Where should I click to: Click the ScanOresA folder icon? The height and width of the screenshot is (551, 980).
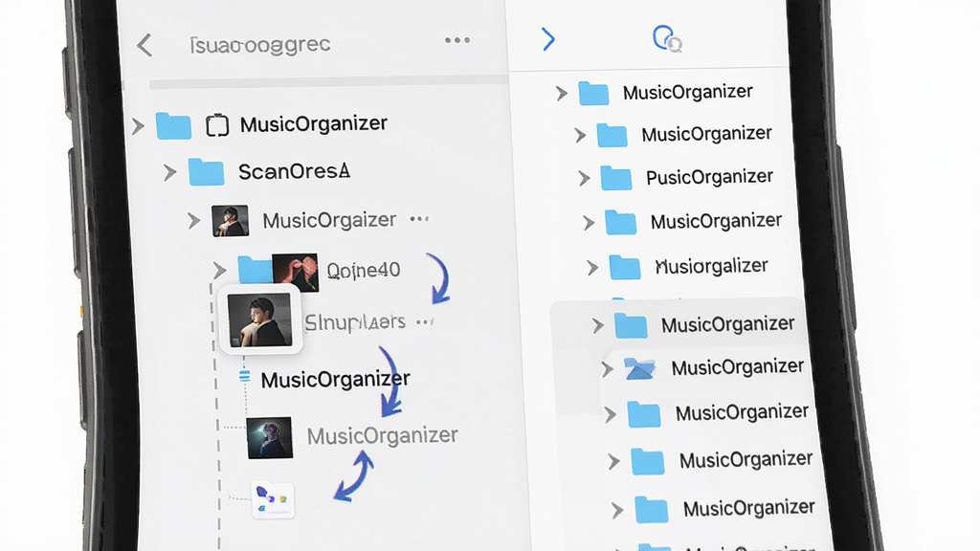pyautogui.click(x=207, y=172)
